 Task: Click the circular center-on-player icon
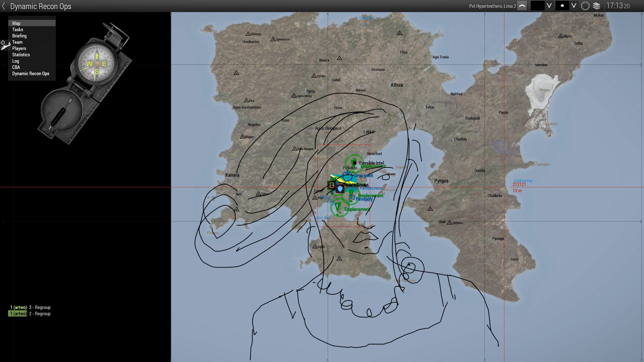pos(585,6)
